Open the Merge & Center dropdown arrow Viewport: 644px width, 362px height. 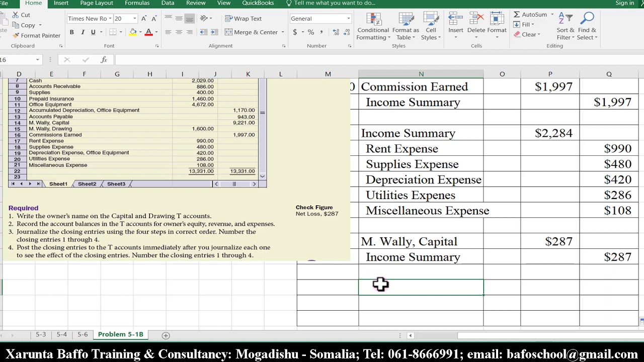click(282, 32)
